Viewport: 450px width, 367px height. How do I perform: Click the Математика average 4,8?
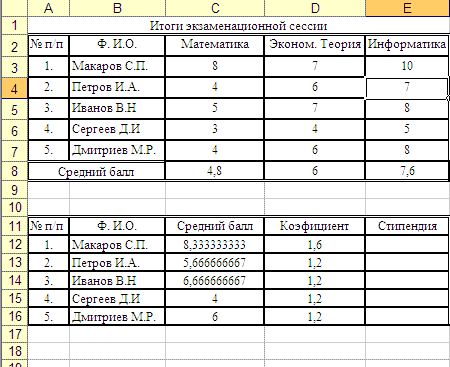point(215,171)
